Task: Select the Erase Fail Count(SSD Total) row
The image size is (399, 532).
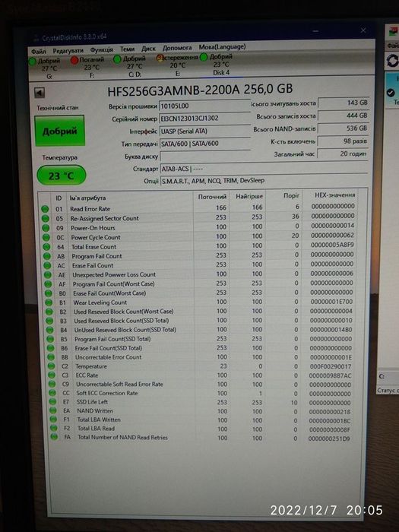Action: click(198, 348)
